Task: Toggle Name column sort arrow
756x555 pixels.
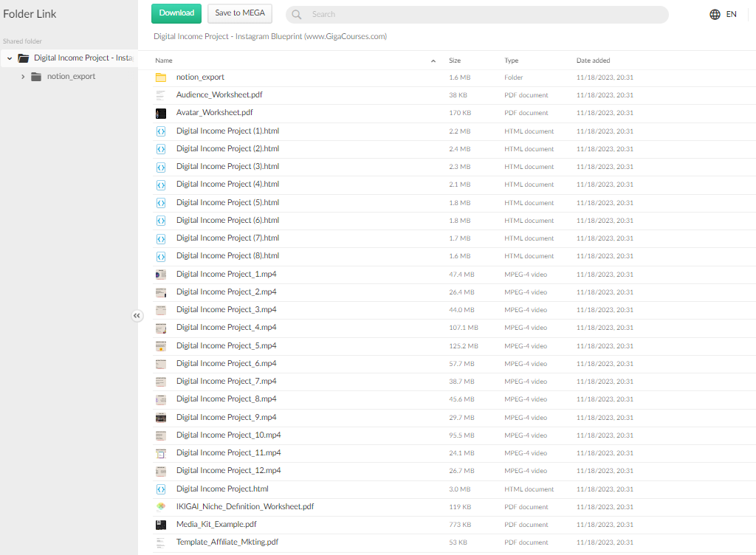Action: pos(433,61)
